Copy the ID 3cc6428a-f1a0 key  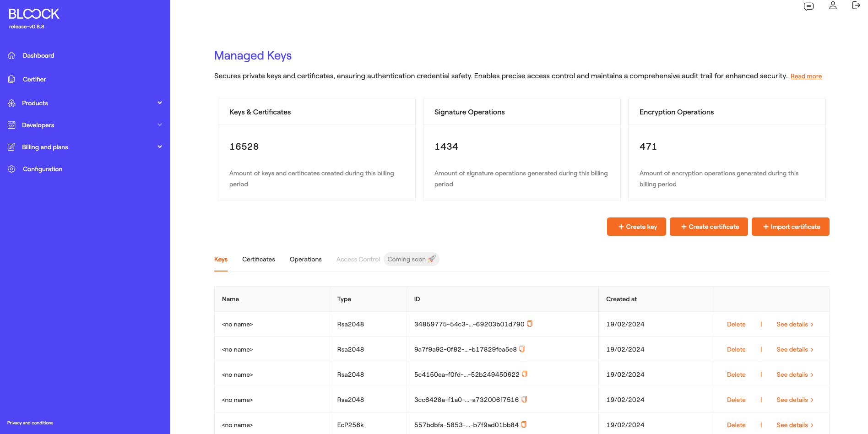pyautogui.click(x=524, y=399)
